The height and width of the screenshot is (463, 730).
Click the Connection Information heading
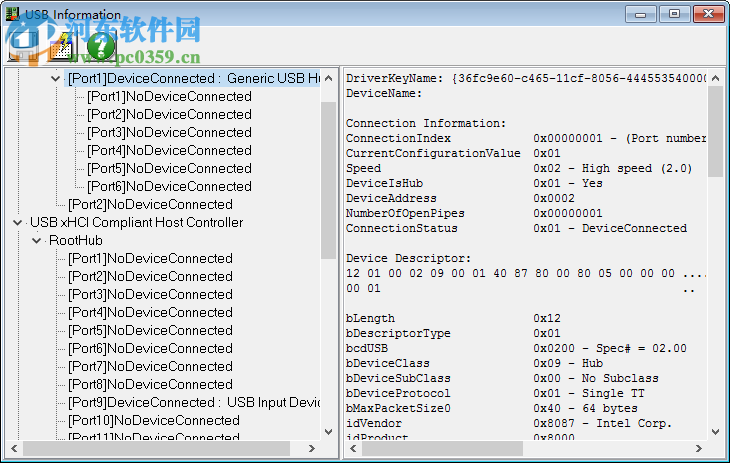pos(426,123)
